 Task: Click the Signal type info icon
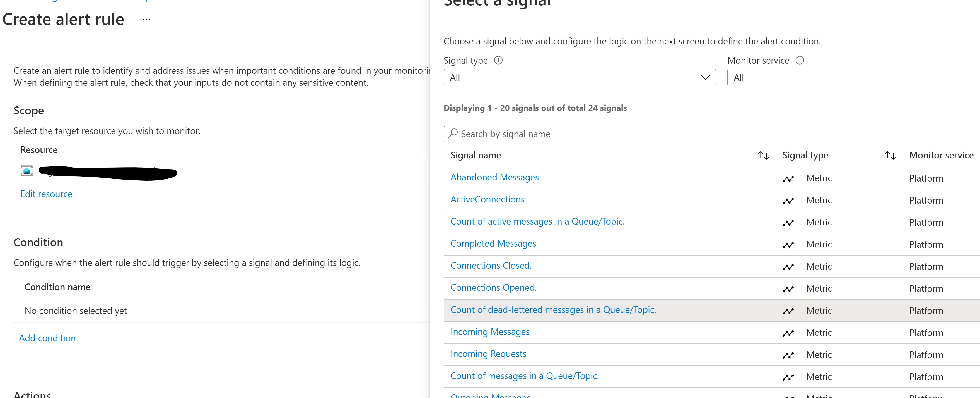(498, 60)
